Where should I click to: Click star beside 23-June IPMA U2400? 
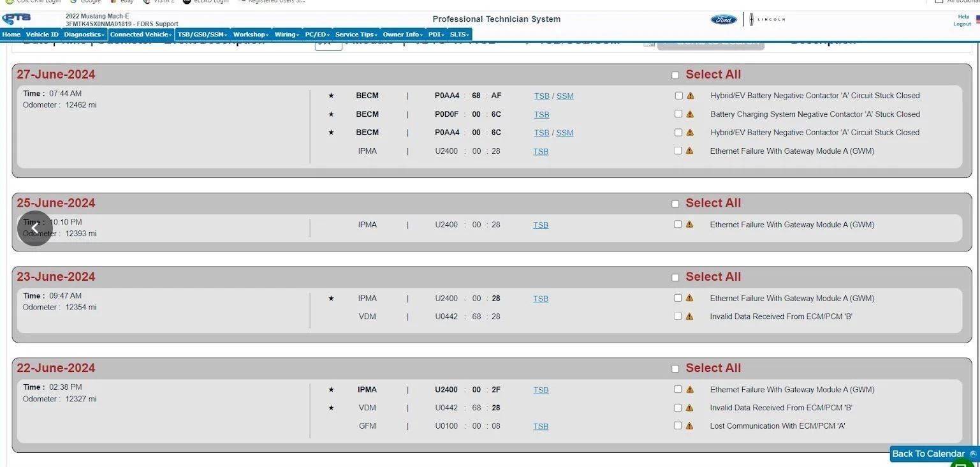tap(331, 298)
